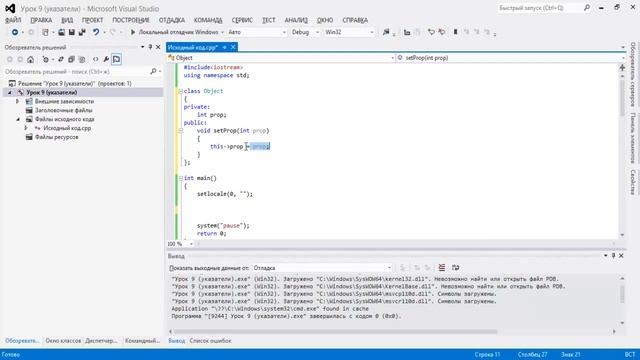
Task: Open the ПРАВКА menu
Action: [x=41, y=20]
